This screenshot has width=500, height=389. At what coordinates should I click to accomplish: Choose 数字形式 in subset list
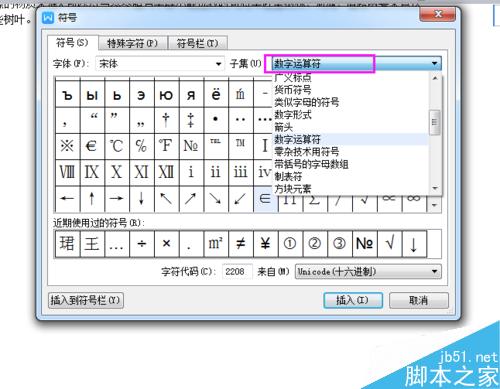350,114
